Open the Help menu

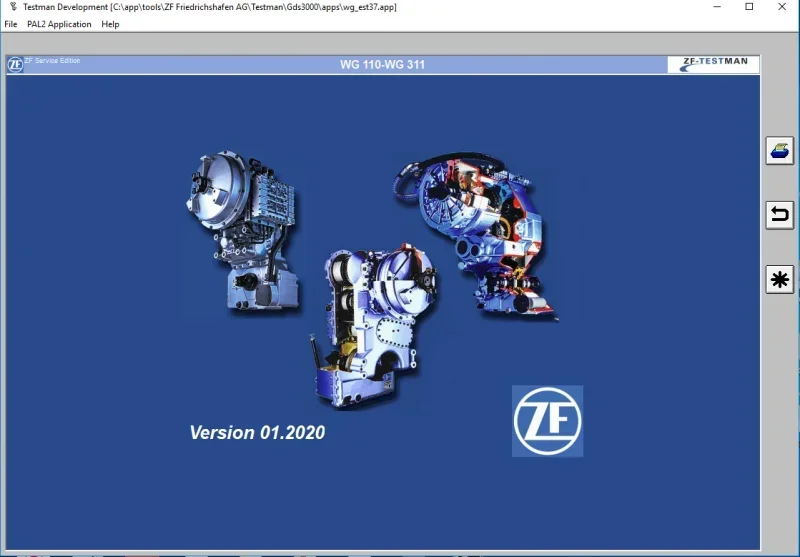click(x=110, y=24)
